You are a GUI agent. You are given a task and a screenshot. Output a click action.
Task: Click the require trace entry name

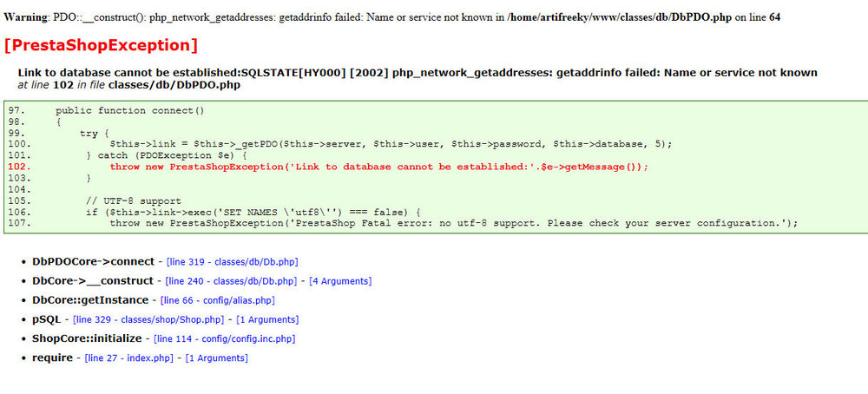(53, 358)
